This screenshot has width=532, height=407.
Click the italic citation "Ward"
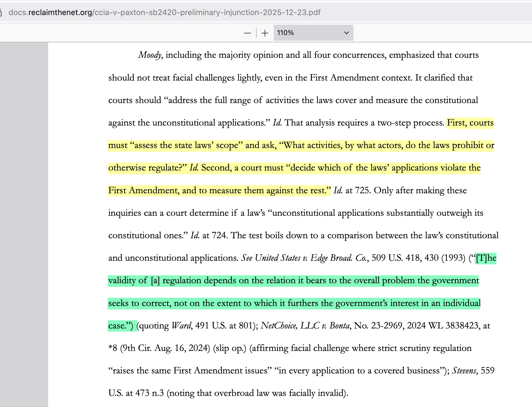(x=181, y=326)
